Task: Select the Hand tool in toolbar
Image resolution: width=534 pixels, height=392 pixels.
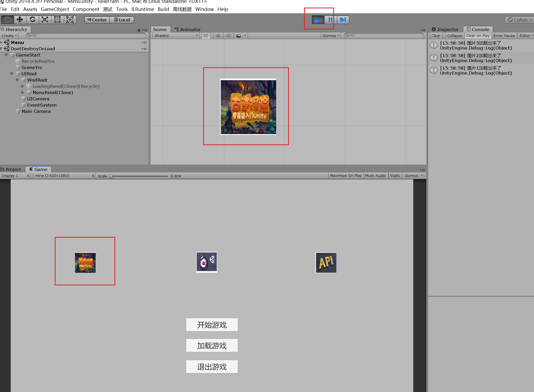Action: click(x=7, y=20)
